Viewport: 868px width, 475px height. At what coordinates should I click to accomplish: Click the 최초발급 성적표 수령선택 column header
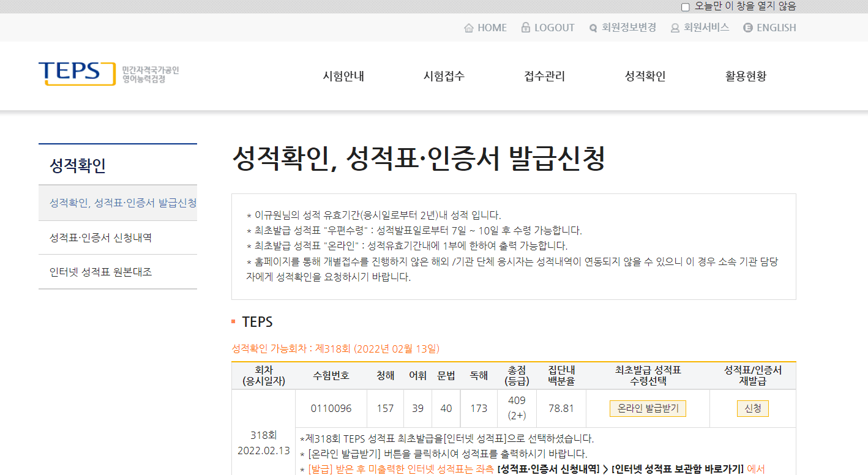(648, 376)
